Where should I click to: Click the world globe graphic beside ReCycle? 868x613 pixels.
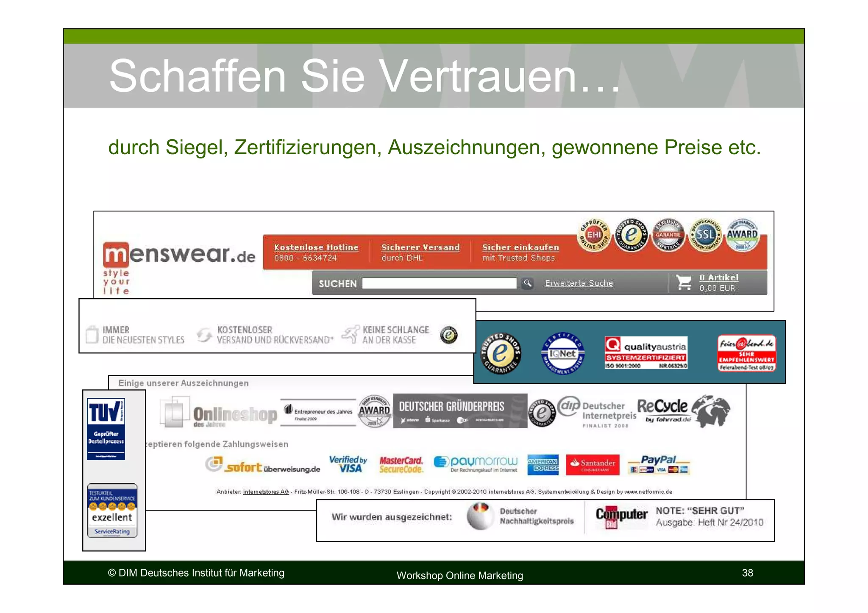coord(711,411)
